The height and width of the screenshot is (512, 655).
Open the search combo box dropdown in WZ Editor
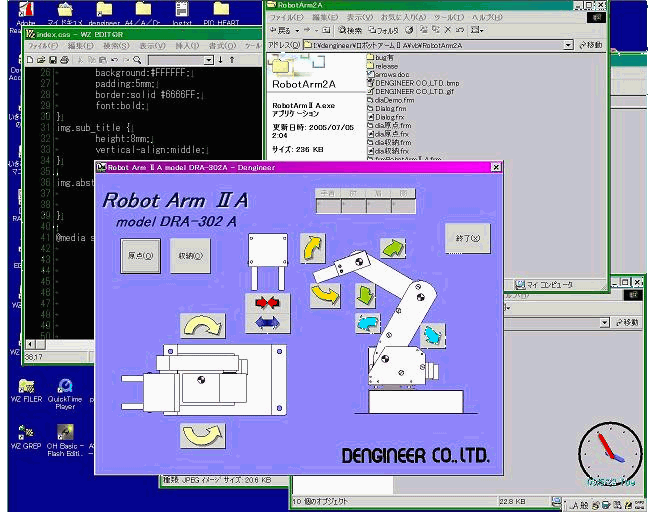209,60
